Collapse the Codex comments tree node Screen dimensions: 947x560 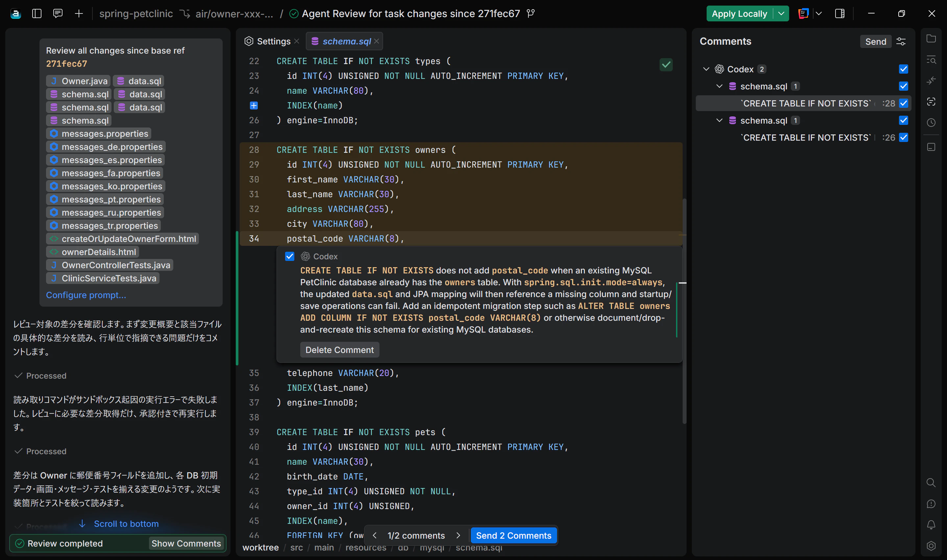click(x=706, y=69)
